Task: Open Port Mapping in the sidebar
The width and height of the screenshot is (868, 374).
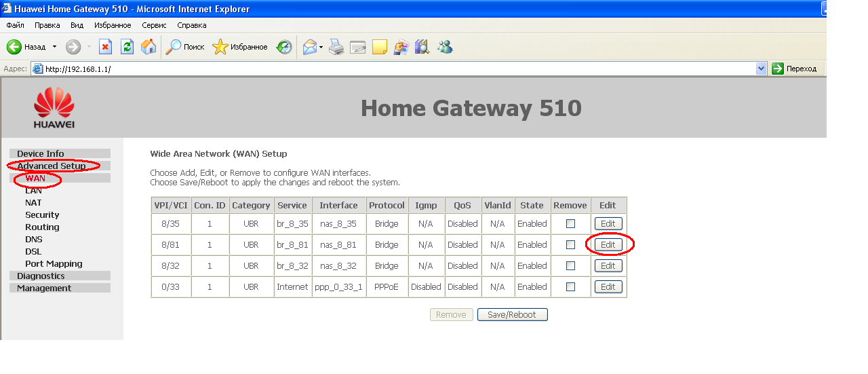Action: (54, 263)
